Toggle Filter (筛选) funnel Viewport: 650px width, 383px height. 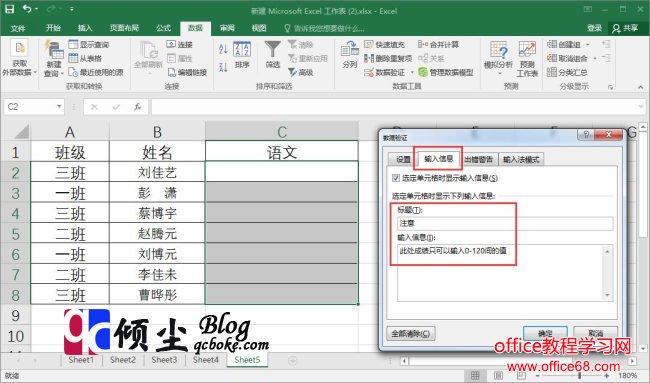273,55
